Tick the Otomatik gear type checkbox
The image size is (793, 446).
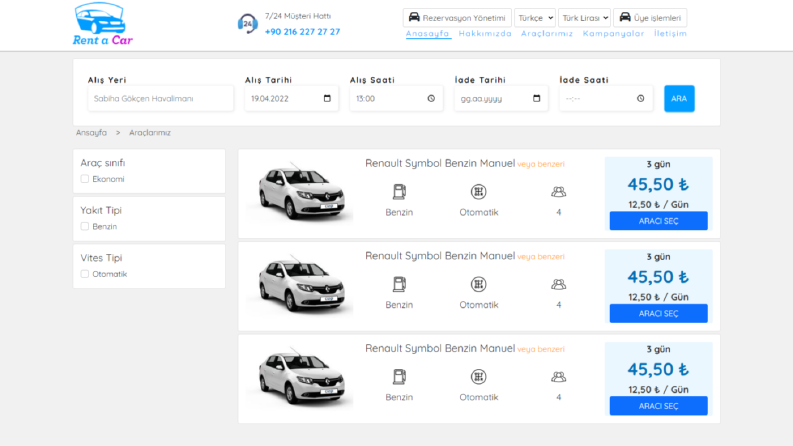84,274
